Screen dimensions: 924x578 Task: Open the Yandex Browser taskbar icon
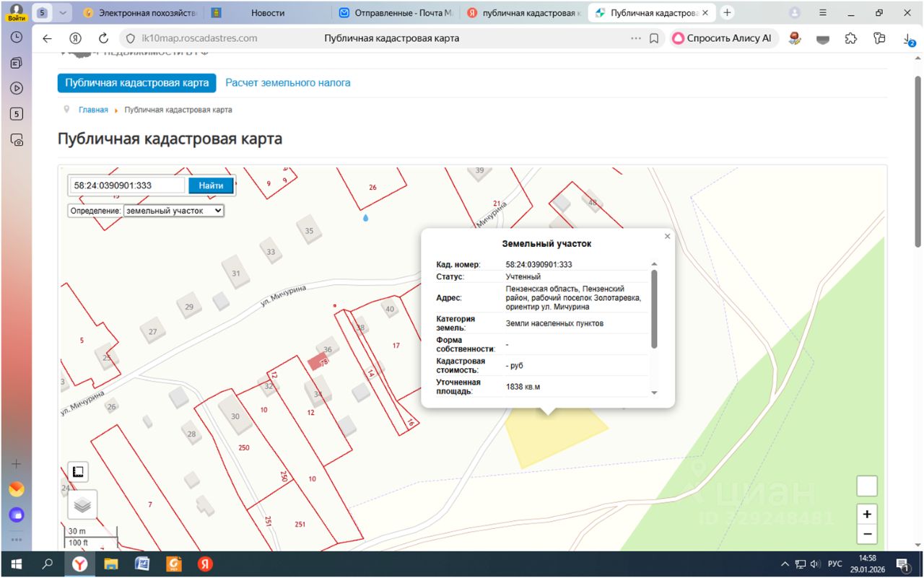(x=79, y=564)
